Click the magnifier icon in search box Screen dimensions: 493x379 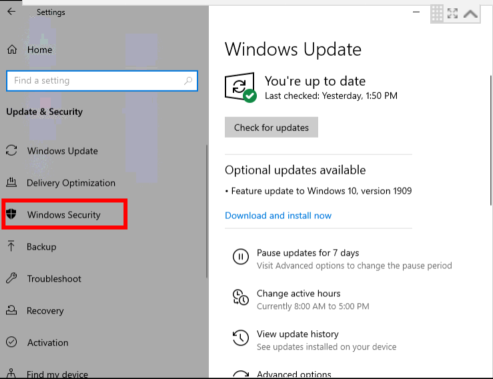(188, 81)
